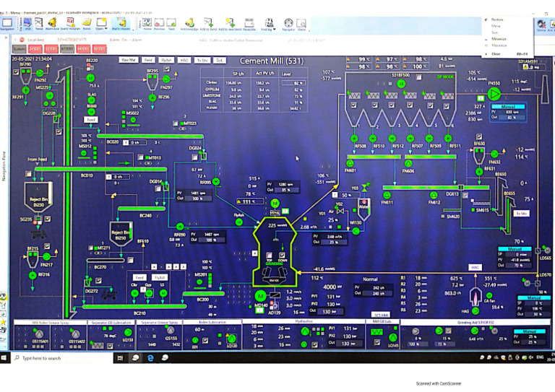The height and width of the screenshot is (392, 555).
Task: Toggle the mill DOWN checkbox
Action: (282, 256)
